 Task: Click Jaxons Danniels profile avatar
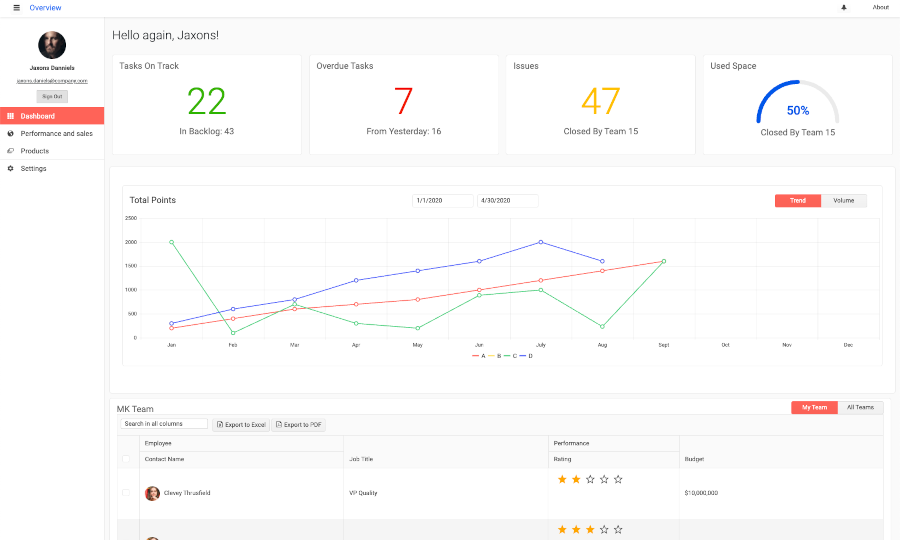(x=52, y=45)
